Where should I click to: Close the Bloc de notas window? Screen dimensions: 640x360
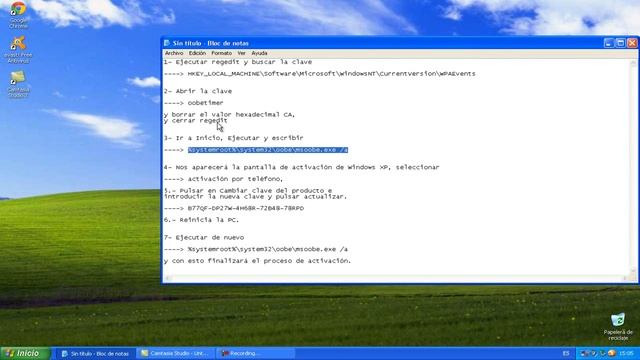coord(632,43)
